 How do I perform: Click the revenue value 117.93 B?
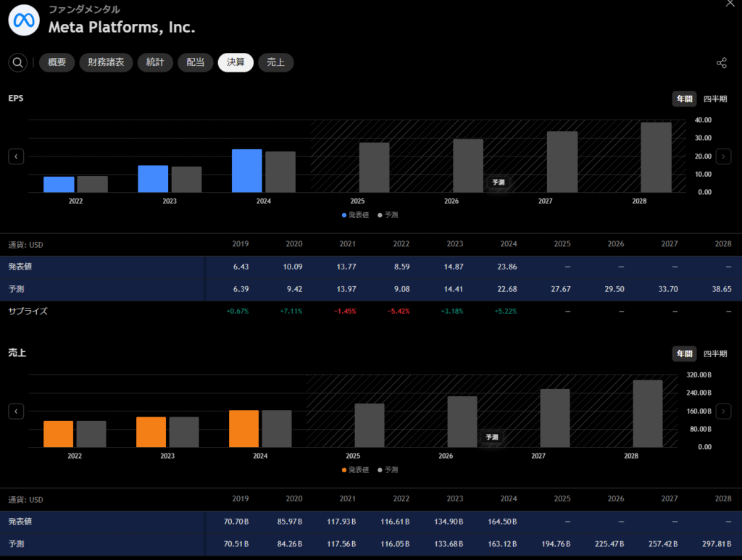point(341,522)
